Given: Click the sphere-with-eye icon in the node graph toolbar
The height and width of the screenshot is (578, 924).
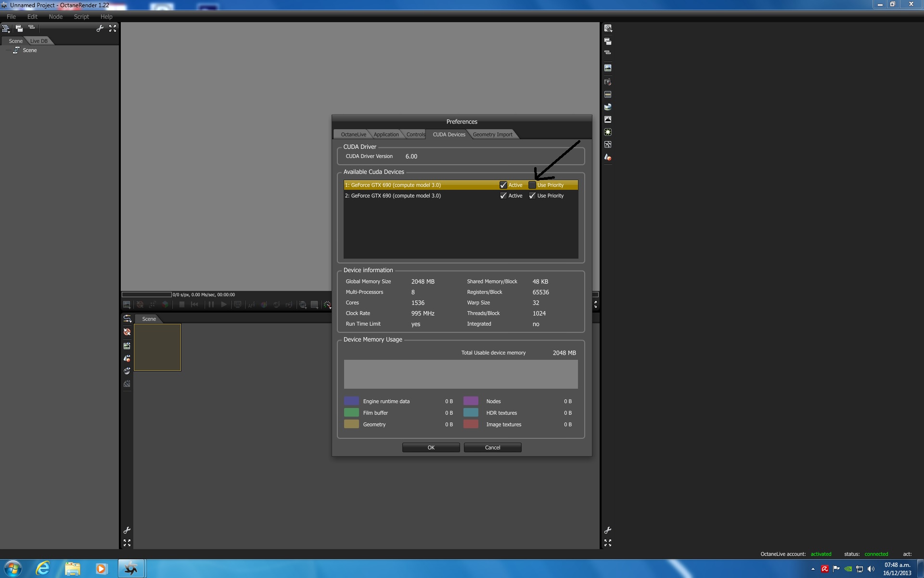Looking at the screenshot, I should (x=127, y=371).
